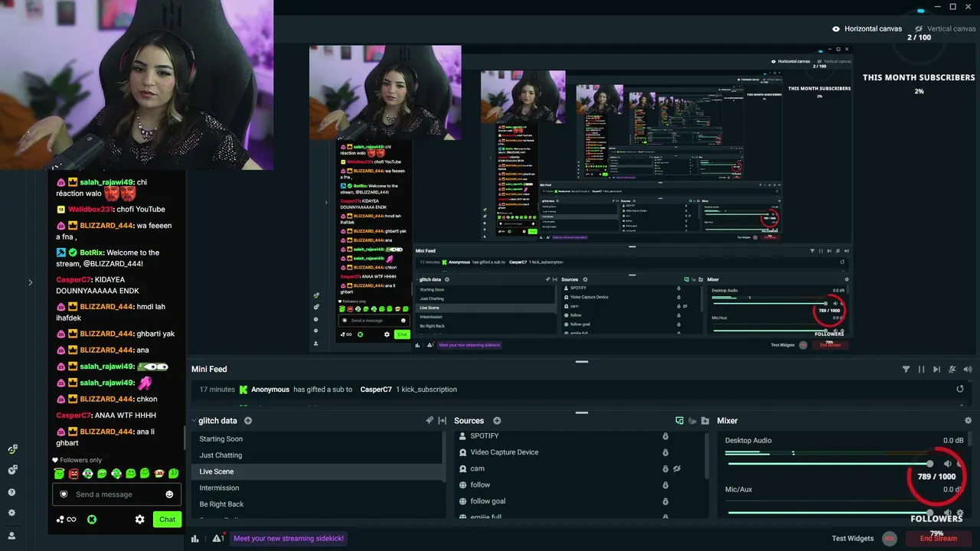The height and width of the screenshot is (551, 980).
Task: Select the Live Scene scene
Action: coord(317,471)
